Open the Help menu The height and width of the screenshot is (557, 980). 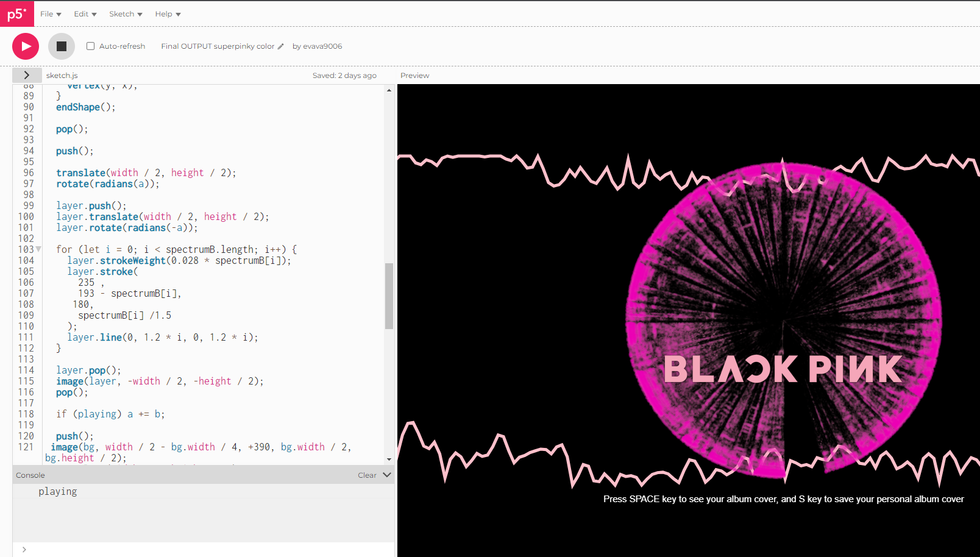click(168, 14)
